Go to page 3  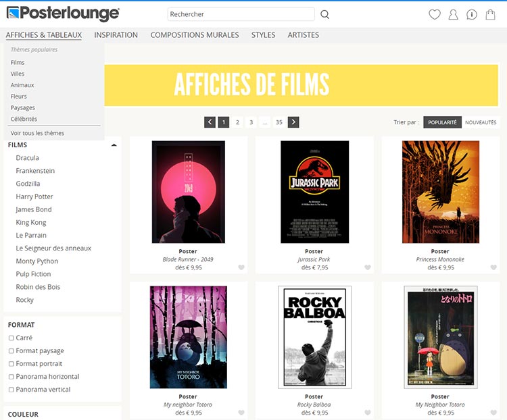[x=251, y=122]
